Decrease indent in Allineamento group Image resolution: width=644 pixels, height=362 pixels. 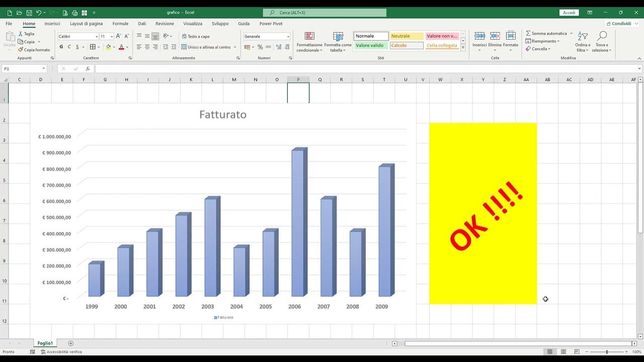tap(166, 47)
